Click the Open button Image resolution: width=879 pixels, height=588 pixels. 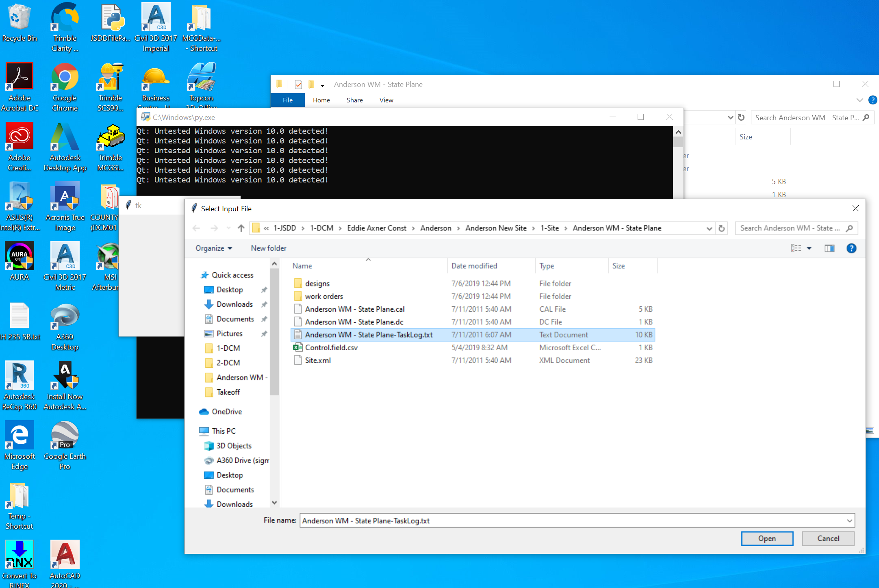(767, 538)
